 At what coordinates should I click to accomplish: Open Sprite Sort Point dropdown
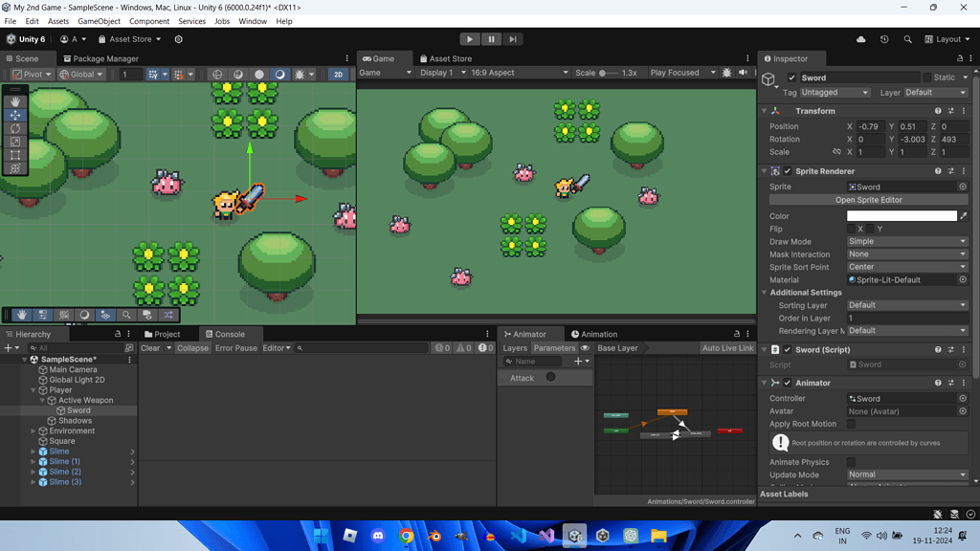point(907,267)
